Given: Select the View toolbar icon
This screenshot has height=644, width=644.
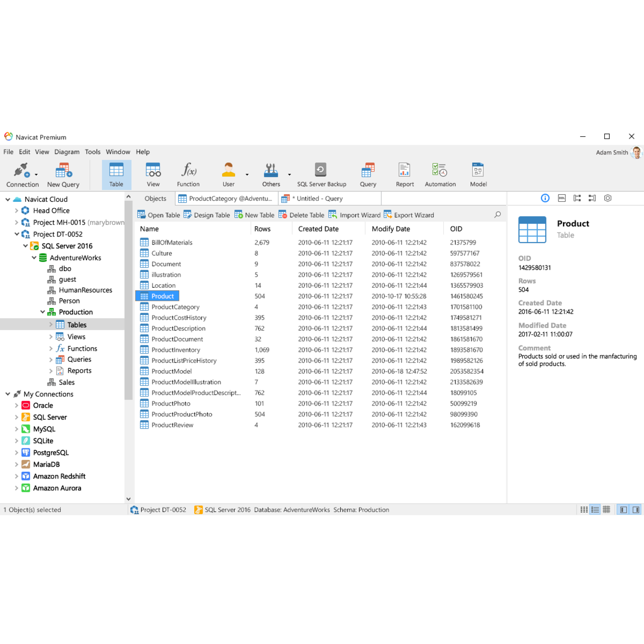Looking at the screenshot, I should coord(153,175).
